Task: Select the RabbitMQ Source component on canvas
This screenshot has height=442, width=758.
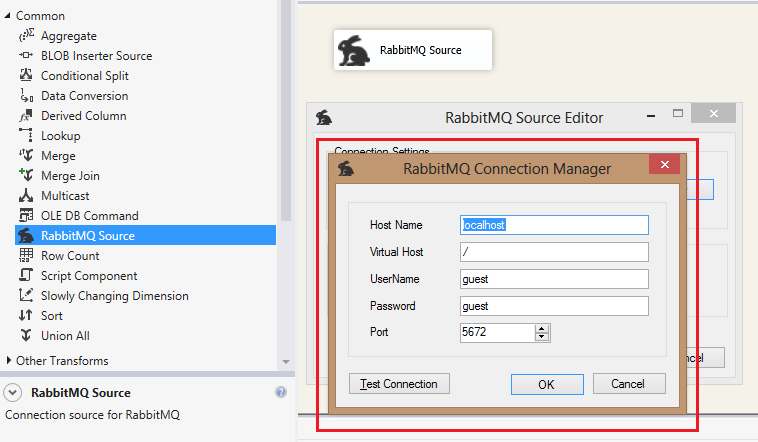Action: coord(412,50)
